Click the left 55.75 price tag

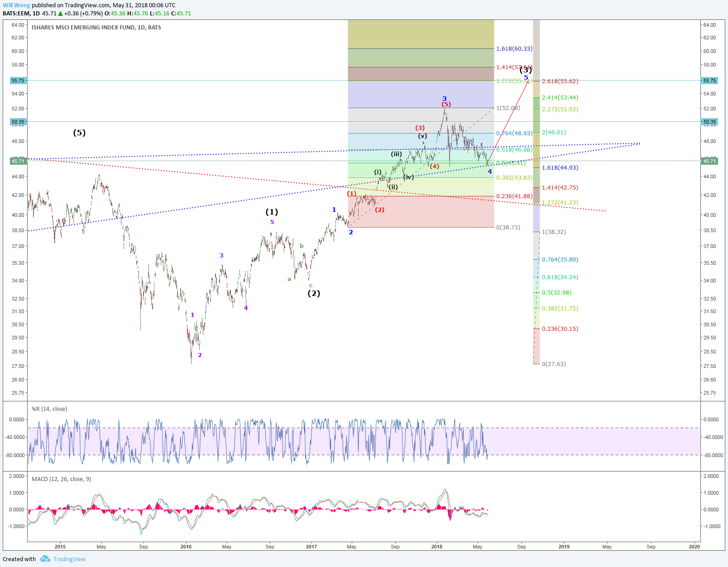coord(19,81)
